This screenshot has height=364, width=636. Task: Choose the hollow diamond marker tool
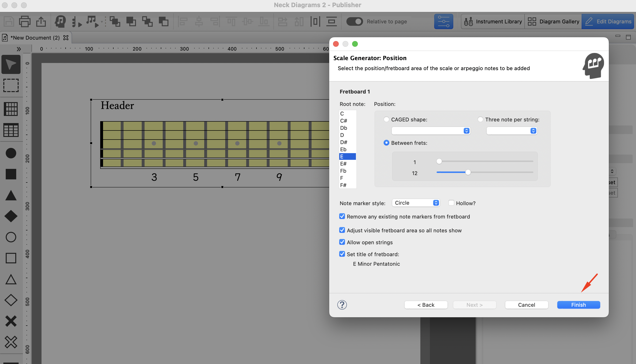click(x=11, y=300)
